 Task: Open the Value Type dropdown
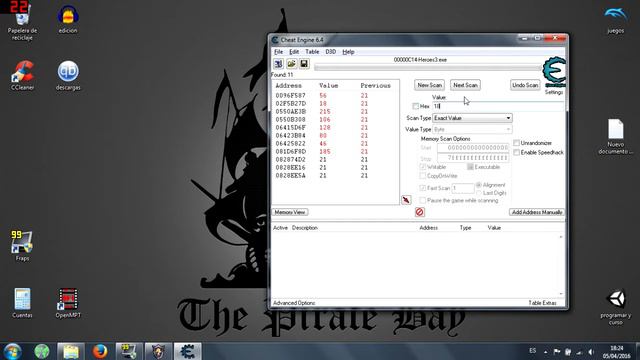472,129
